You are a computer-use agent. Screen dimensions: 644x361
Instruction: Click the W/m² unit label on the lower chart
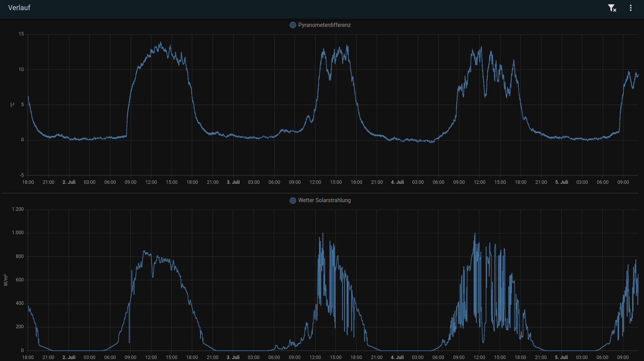pos(6,280)
